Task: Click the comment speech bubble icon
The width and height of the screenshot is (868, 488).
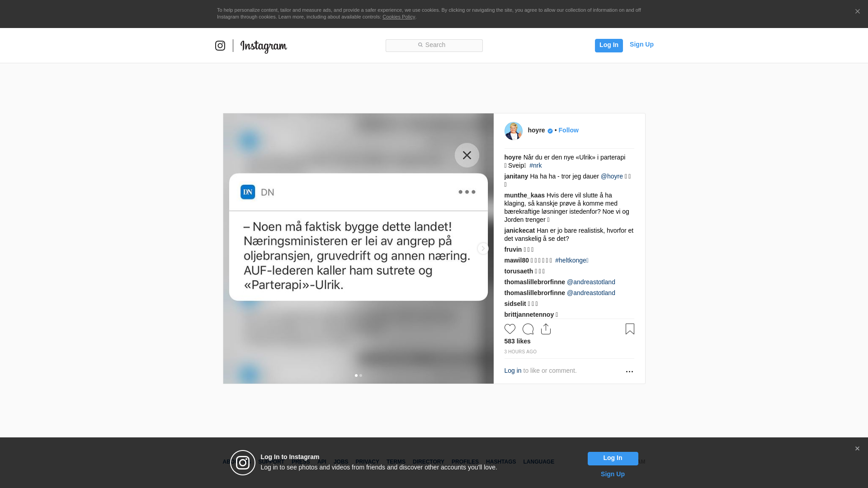Action: (x=528, y=329)
